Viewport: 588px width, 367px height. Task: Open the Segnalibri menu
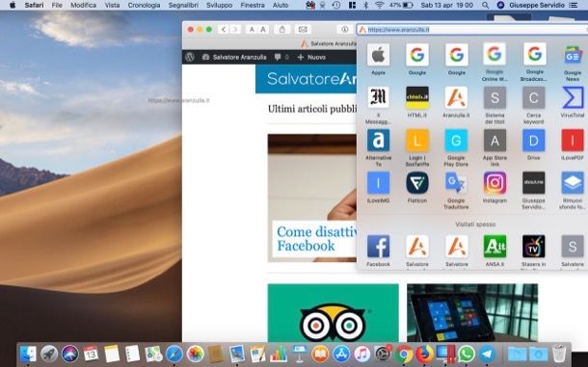point(183,5)
